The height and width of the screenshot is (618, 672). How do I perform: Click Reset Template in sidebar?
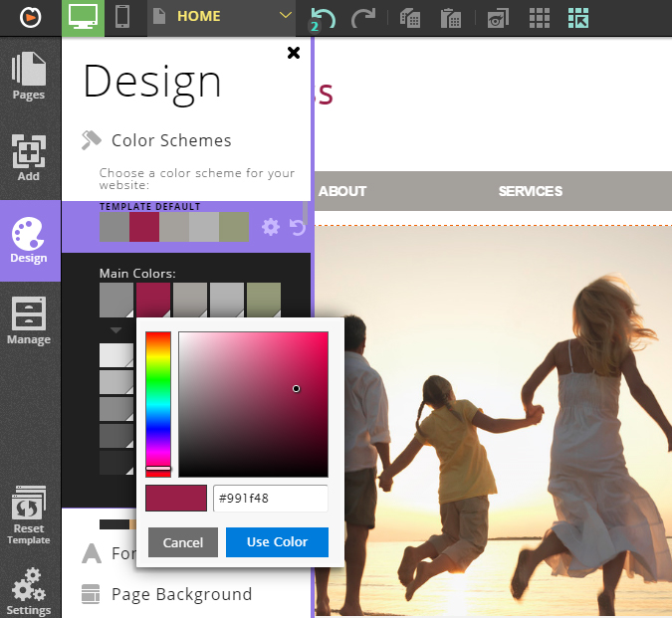tap(29, 515)
